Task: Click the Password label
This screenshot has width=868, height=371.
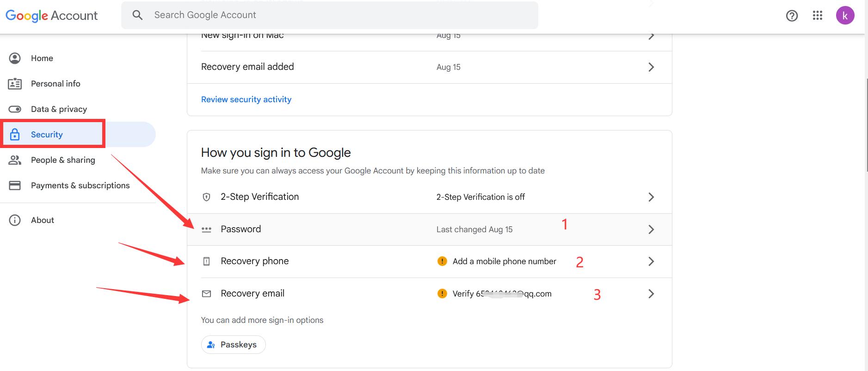Action: click(241, 229)
